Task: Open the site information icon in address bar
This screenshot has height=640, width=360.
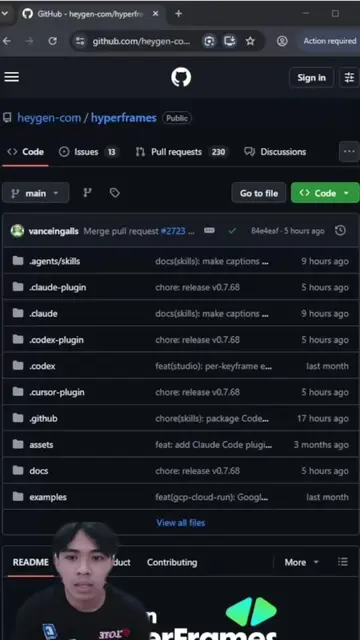Action: 80,41
